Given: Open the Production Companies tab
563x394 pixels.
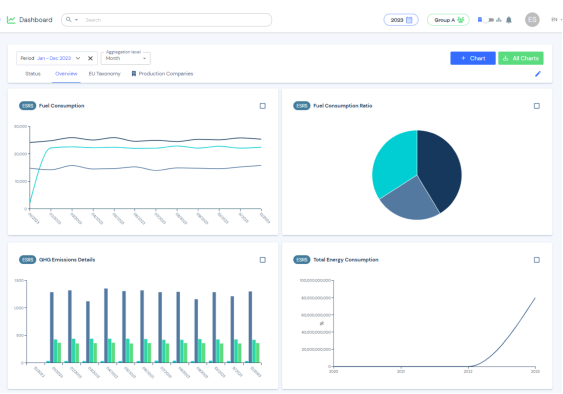Looking at the screenshot, I should click(x=162, y=74).
